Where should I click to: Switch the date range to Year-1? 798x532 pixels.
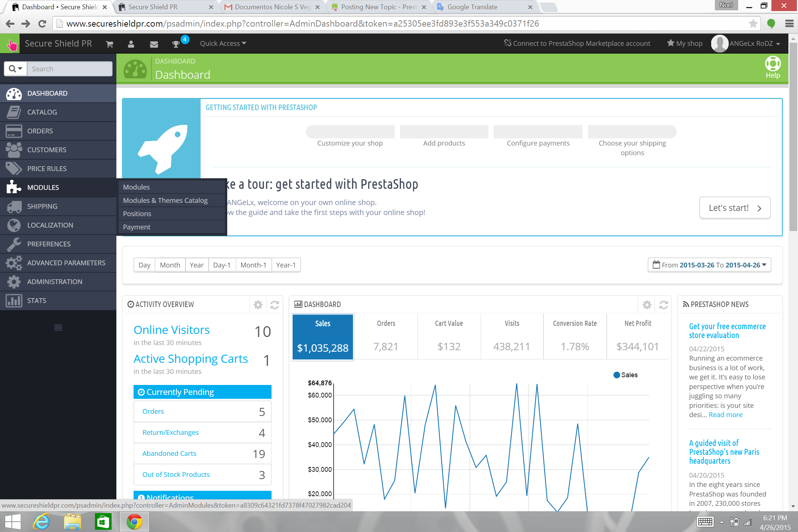(x=286, y=265)
